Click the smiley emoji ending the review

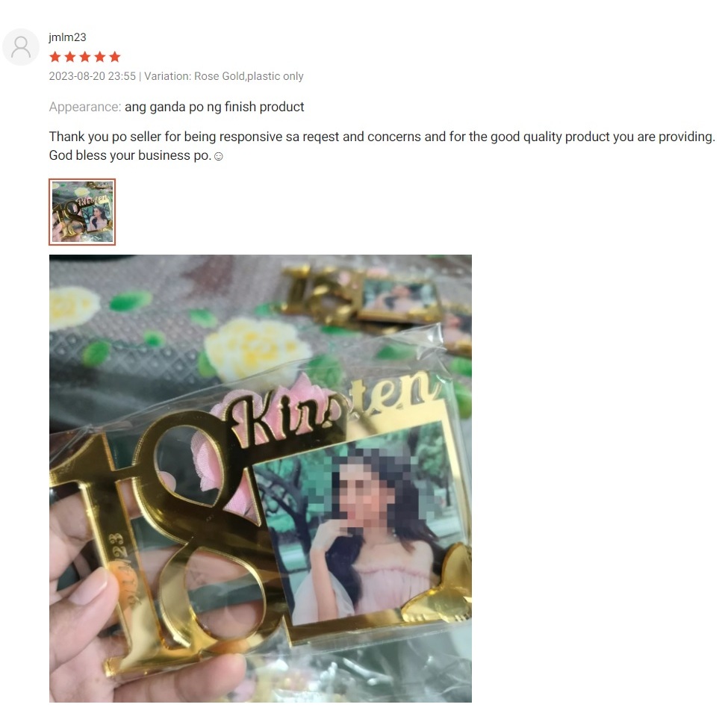point(218,157)
